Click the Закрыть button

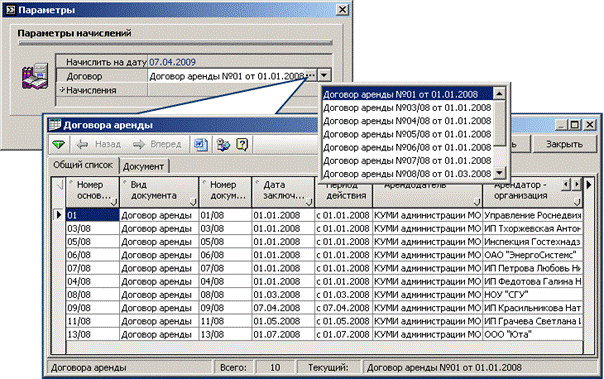[564, 144]
